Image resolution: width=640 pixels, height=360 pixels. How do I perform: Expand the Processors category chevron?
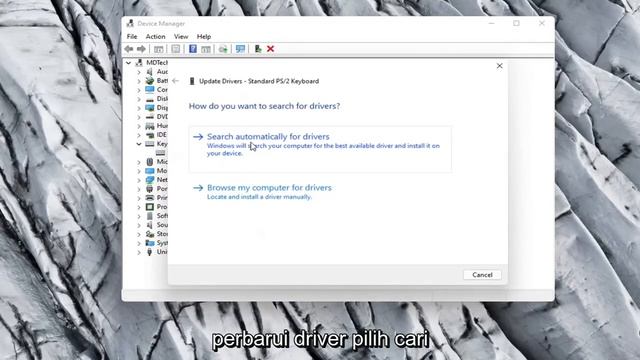pos(139,207)
